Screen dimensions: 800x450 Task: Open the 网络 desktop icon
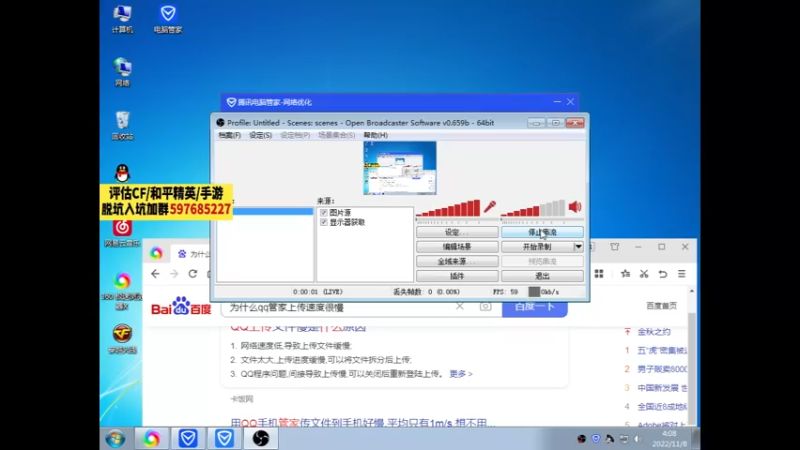122,71
